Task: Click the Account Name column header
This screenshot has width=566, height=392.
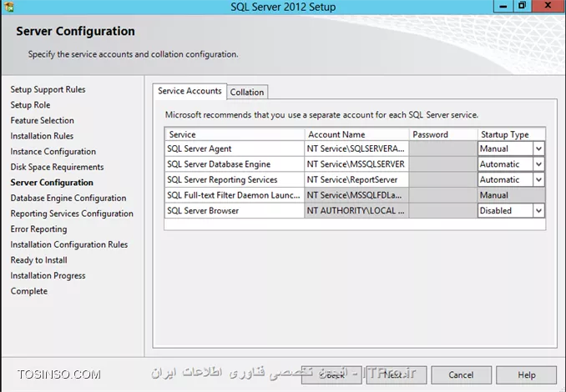Action: click(356, 134)
